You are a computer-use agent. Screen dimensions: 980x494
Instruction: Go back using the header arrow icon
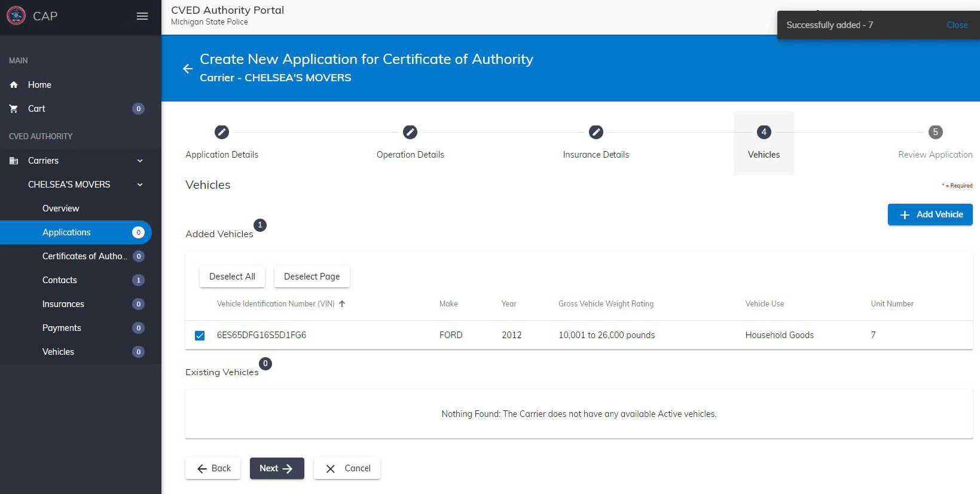[188, 69]
